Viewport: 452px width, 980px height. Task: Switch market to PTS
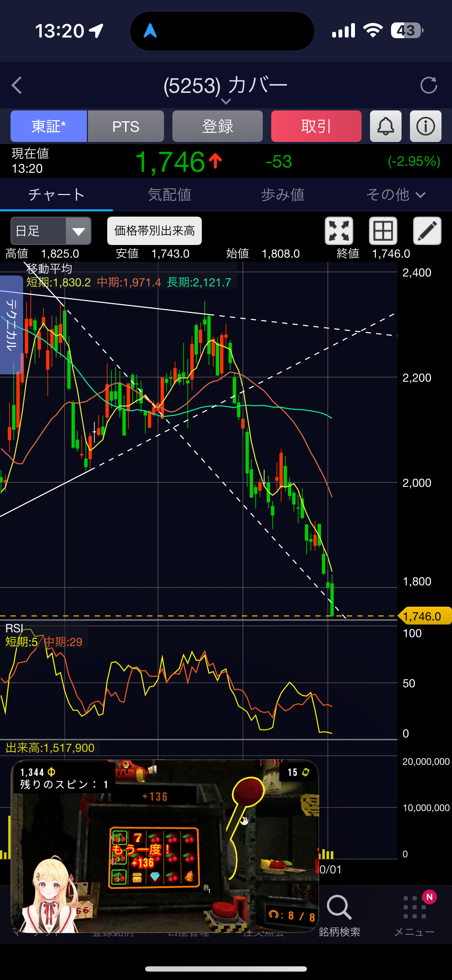[x=126, y=126]
